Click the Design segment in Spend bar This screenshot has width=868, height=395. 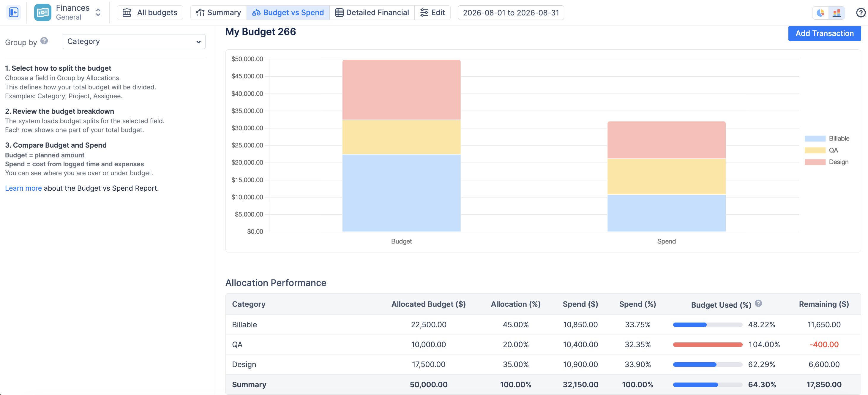coord(666,140)
